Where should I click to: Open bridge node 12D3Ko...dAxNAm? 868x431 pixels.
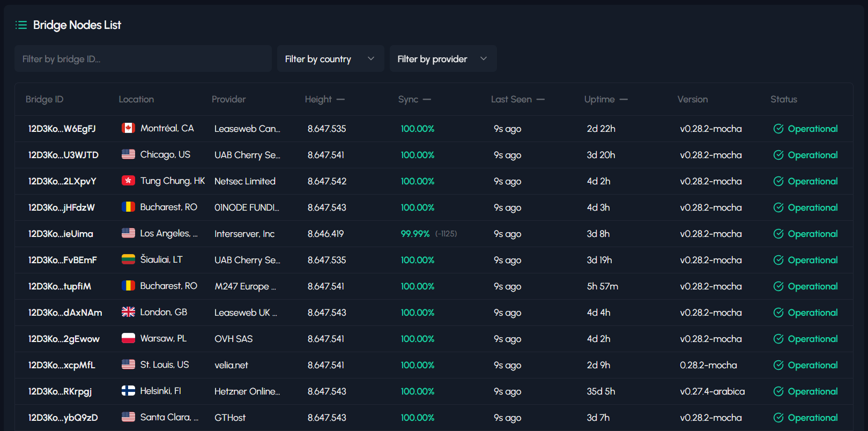point(65,313)
